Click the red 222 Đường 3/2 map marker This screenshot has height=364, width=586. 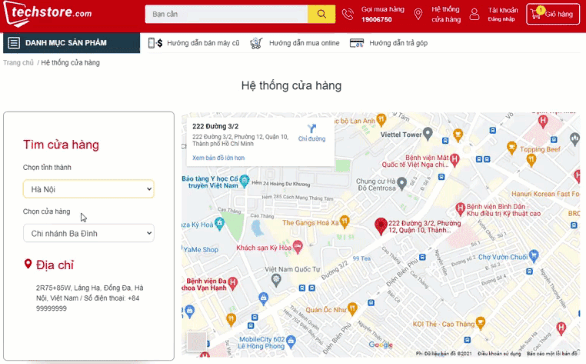(381, 226)
